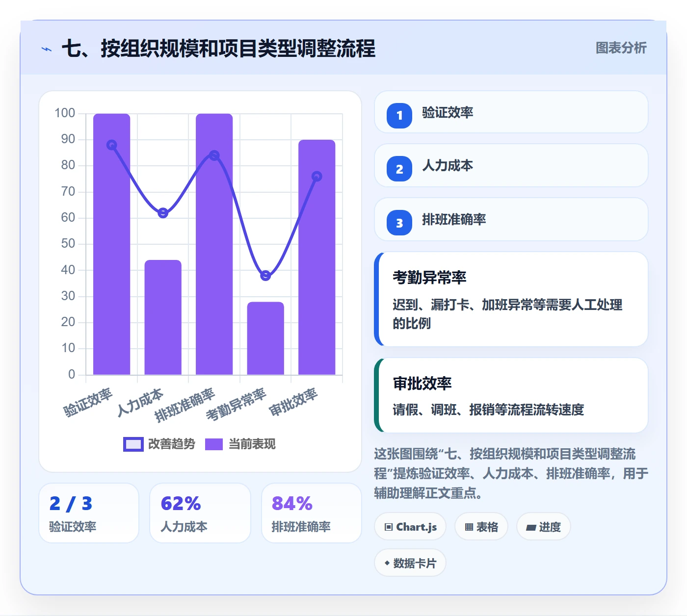Click the 进度 tag
The height and width of the screenshot is (616, 687).
[543, 527]
